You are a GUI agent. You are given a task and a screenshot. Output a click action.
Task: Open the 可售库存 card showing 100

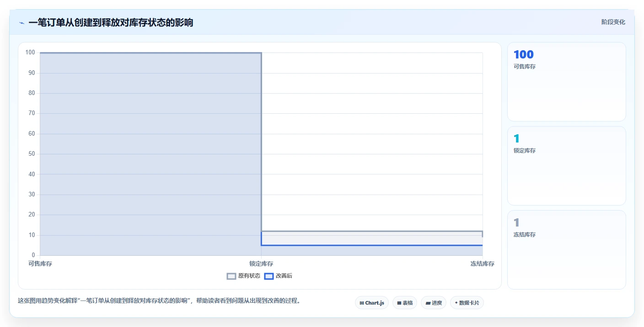click(567, 82)
